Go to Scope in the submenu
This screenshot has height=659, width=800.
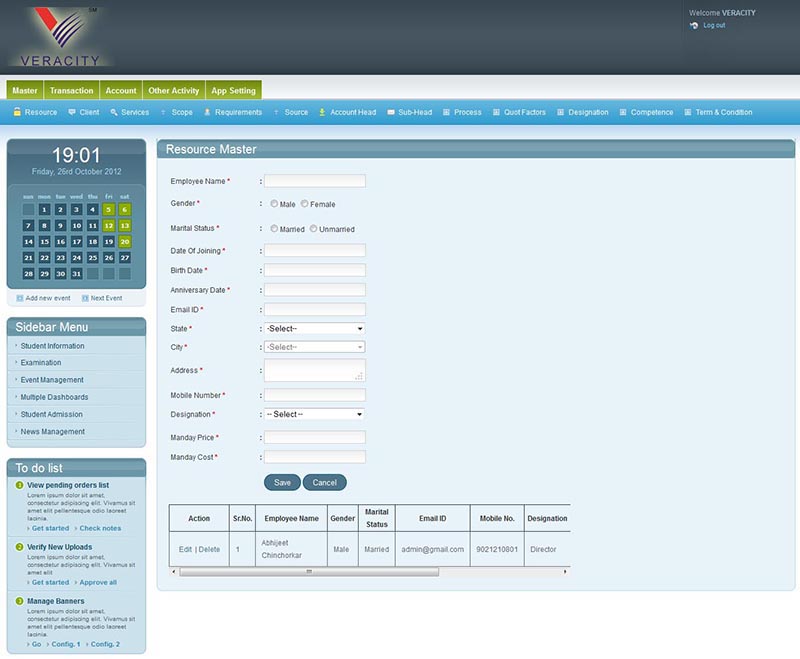[x=182, y=112]
